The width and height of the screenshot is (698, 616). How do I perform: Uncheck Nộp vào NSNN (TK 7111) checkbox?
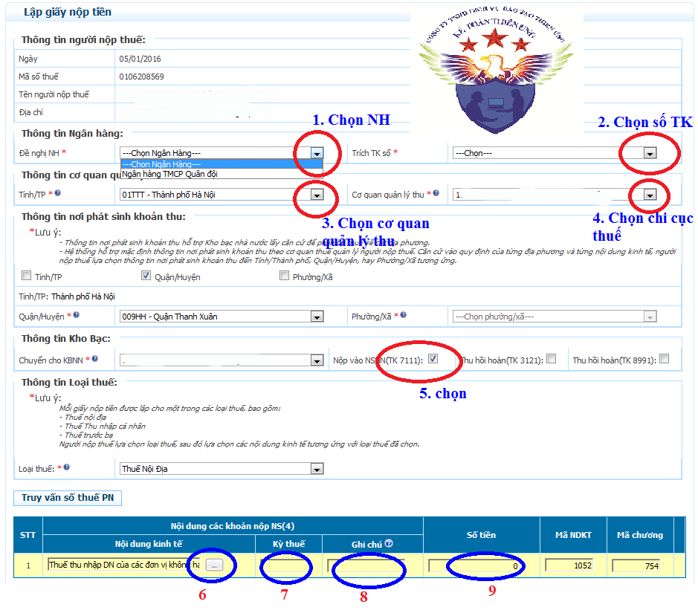433,359
